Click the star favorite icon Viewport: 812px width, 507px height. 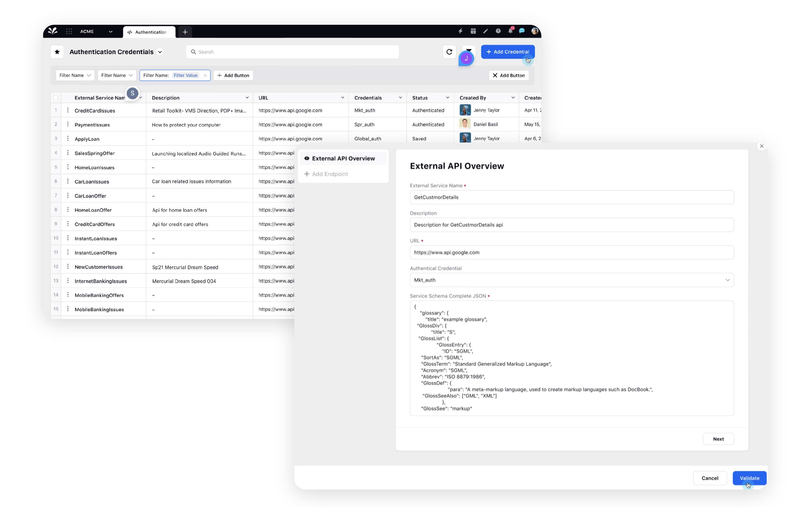(57, 52)
